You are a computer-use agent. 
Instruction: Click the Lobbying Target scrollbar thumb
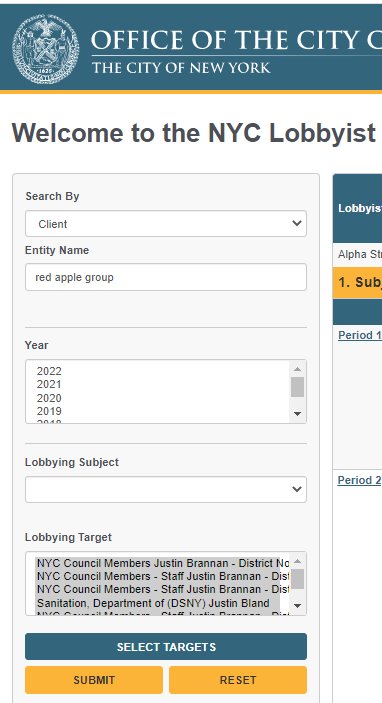pyautogui.click(x=297, y=579)
